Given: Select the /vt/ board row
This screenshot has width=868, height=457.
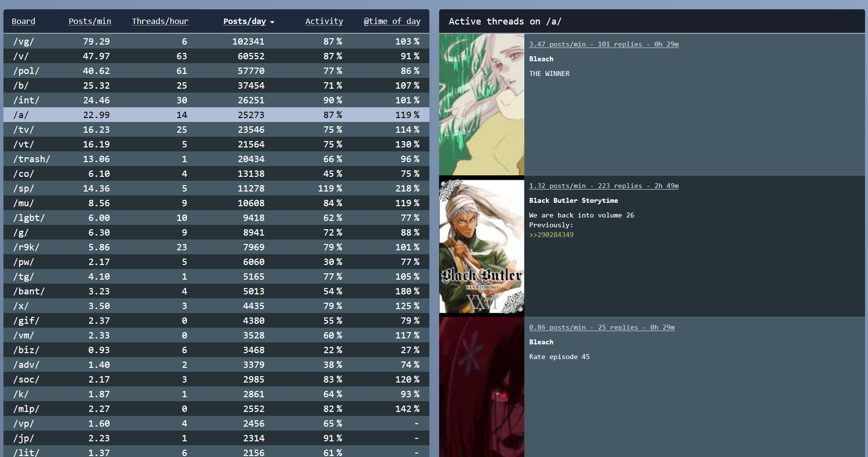Looking at the screenshot, I should point(216,144).
